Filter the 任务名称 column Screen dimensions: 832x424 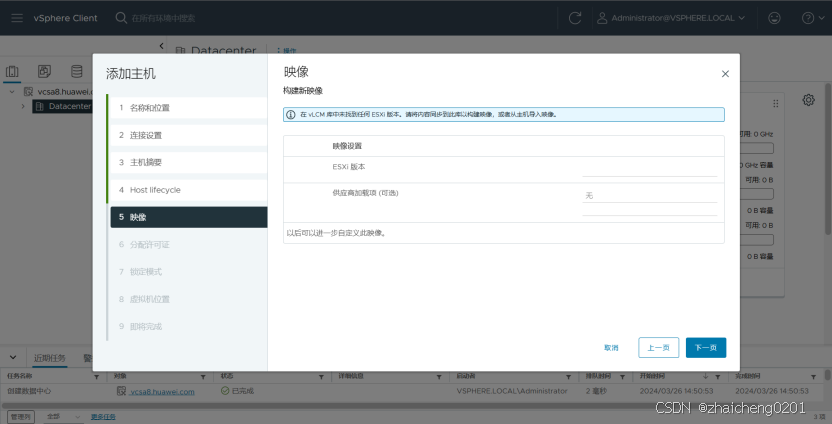97,377
